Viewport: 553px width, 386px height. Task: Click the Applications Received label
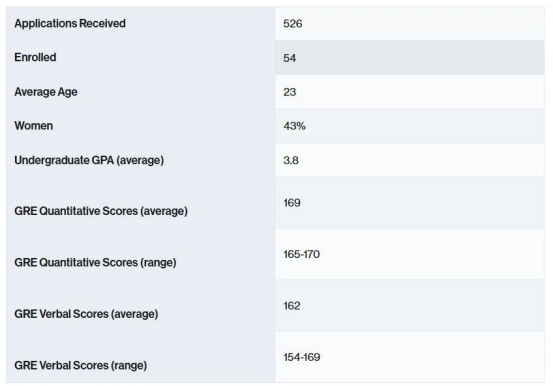pyautogui.click(x=70, y=23)
